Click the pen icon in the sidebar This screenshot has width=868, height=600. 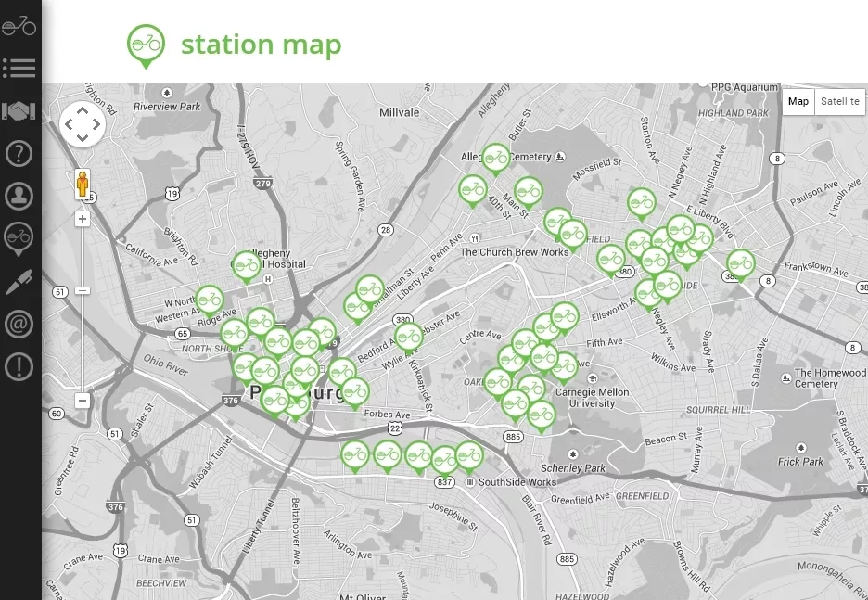(x=19, y=282)
